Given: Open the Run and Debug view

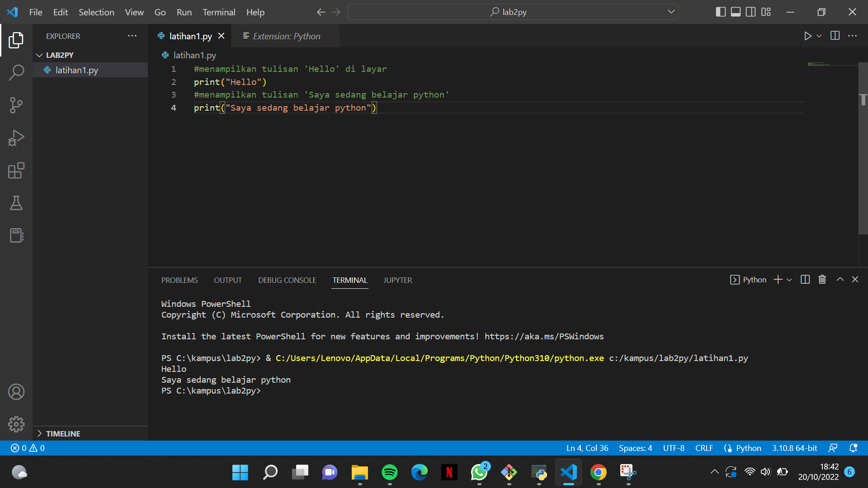Looking at the screenshot, I should [x=16, y=138].
